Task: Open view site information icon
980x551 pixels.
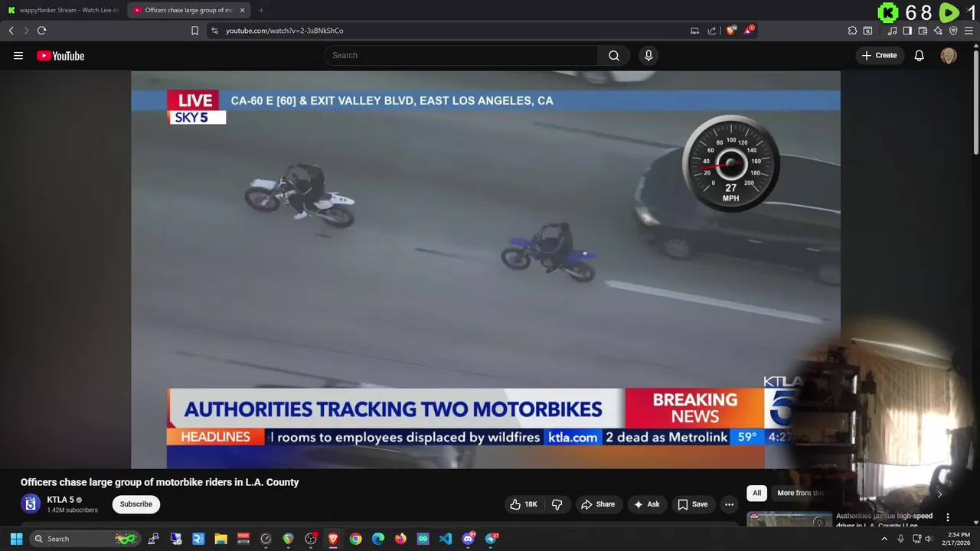Action: (x=214, y=31)
